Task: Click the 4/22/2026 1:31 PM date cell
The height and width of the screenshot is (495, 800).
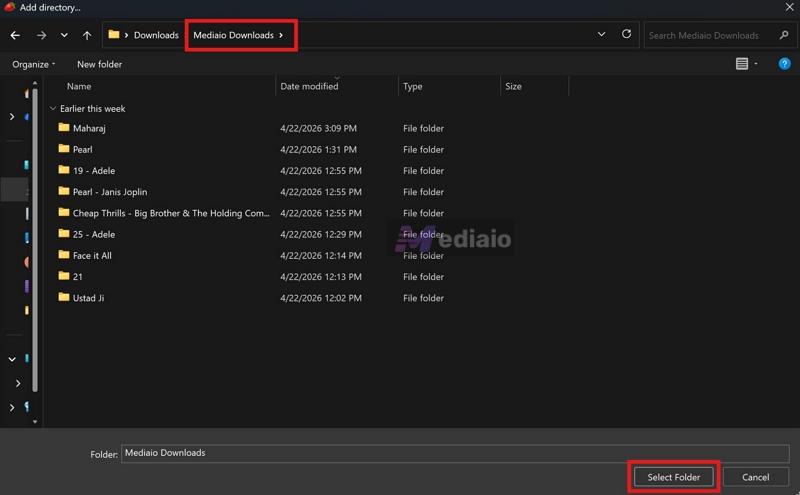Action: point(318,150)
